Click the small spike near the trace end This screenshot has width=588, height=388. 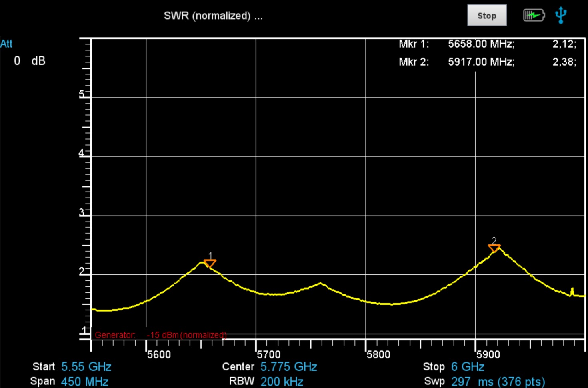(x=572, y=291)
